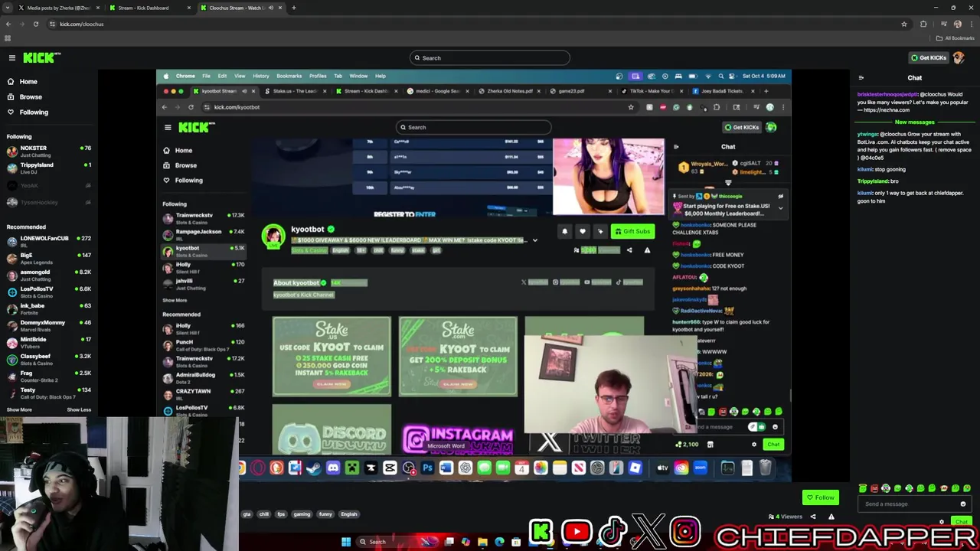Collapse the outer Kick sidebar with hamburger icon

coord(11,57)
